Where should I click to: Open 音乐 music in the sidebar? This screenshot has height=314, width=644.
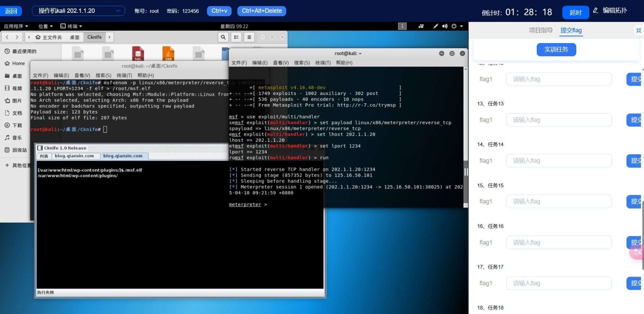(14, 138)
